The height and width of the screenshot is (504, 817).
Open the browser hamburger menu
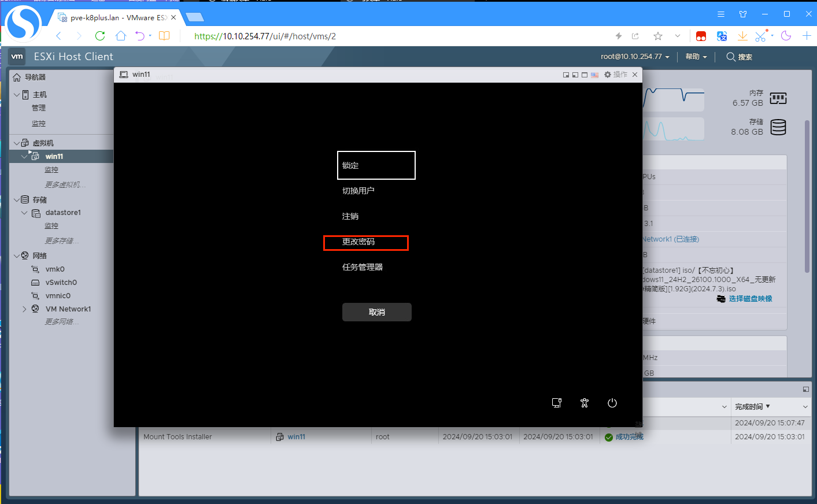click(x=721, y=14)
